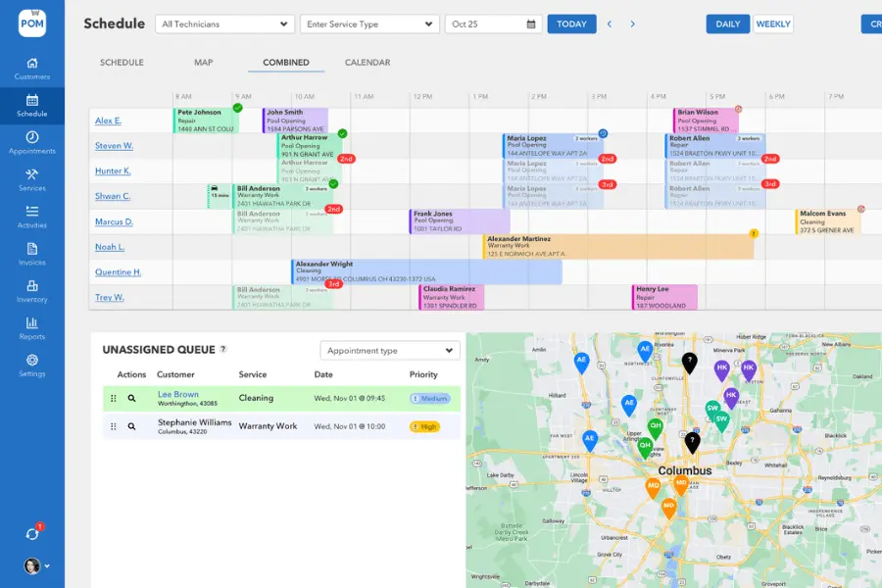Open Brian Wilson Pool Opening appointment

[706, 121]
